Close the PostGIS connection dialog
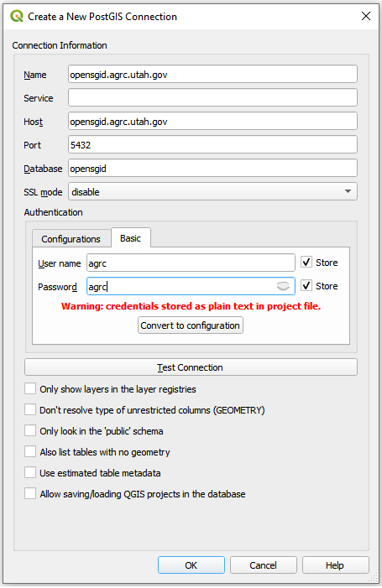The width and height of the screenshot is (382, 588). [366, 16]
